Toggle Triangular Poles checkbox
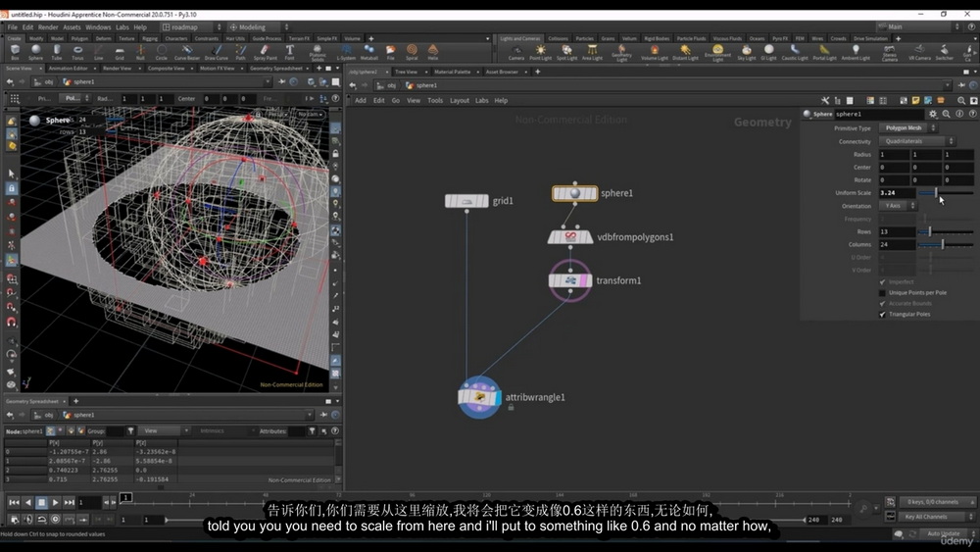The image size is (980, 552). 883,314
